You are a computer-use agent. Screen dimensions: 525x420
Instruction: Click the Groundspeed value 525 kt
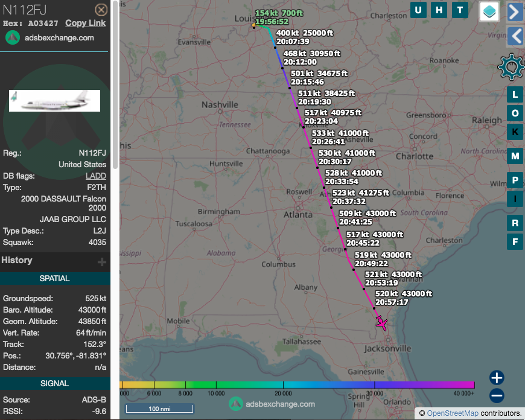[96, 299]
